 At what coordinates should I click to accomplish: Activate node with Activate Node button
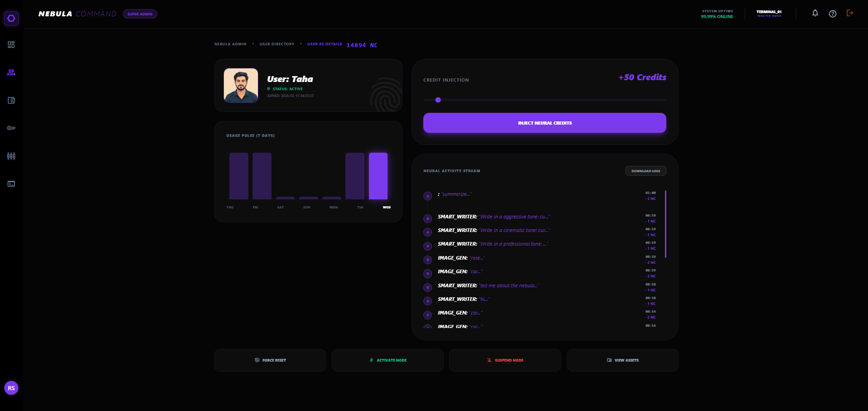pyautogui.click(x=388, y=360)
